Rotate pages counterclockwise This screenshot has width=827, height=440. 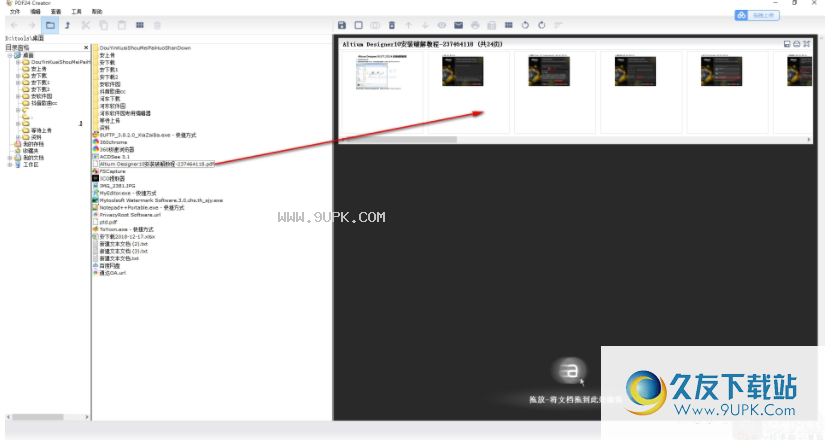525,25
